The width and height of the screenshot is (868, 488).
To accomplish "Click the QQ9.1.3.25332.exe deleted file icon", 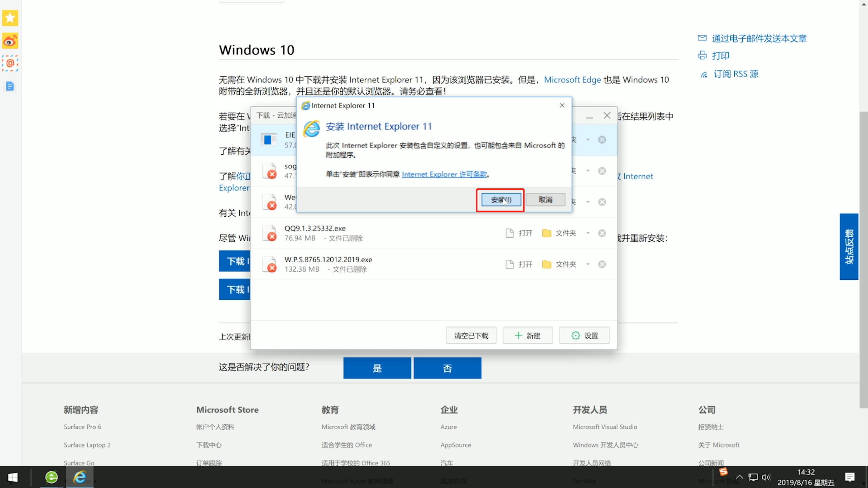I will point(270,233).
